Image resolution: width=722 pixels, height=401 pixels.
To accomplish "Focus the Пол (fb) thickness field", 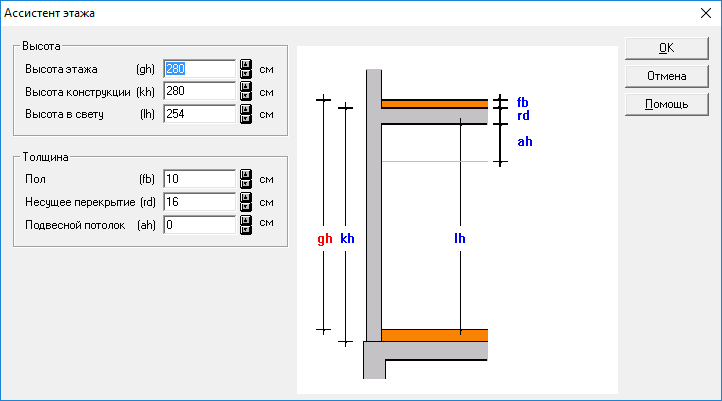I will tap(198, 179).
